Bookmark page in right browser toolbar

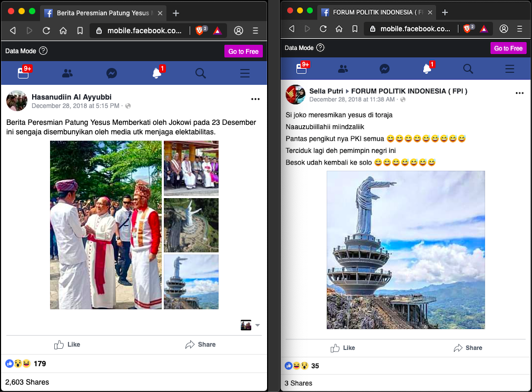click(356, 28)
